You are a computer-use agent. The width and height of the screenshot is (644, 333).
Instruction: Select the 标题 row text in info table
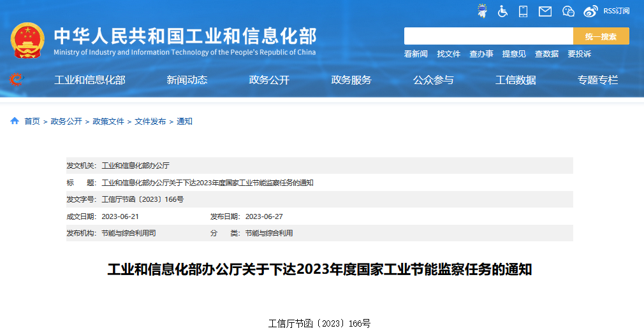(207, 183)
